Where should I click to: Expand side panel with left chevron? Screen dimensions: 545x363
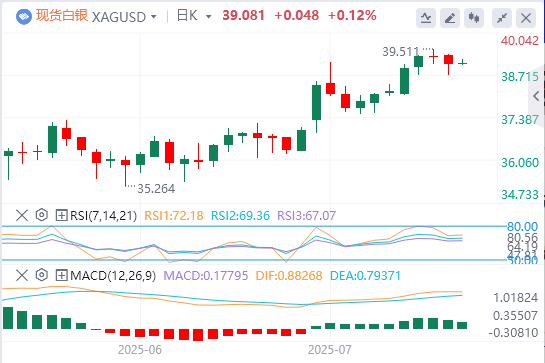[x=536, y=96]
